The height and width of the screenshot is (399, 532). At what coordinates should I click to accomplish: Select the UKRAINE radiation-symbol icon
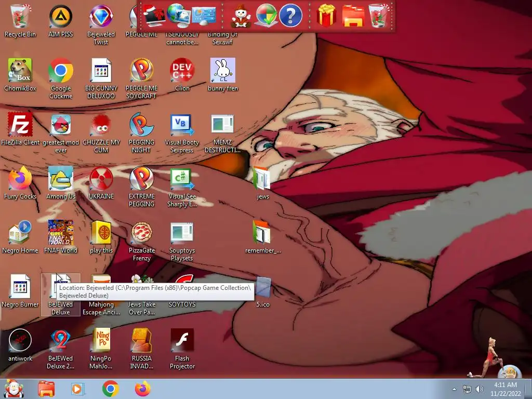pyautogui.click(x=101, y=183)
